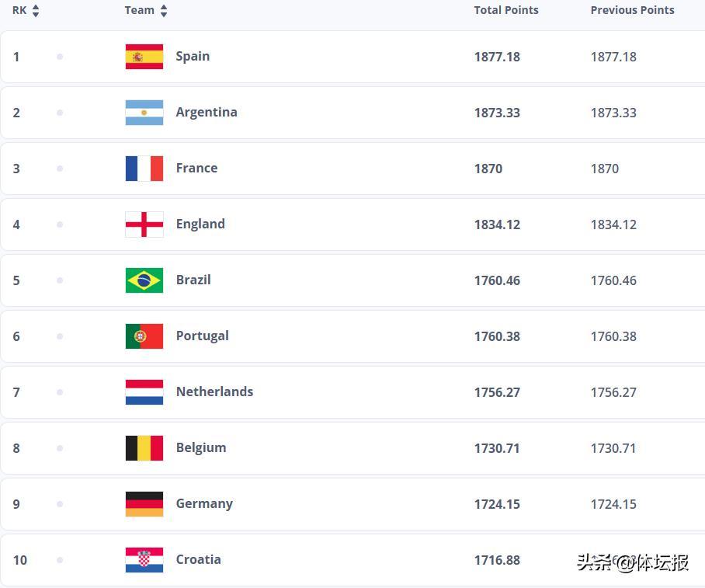The image size is (705, 588).
Task: Sort table by Team column arrows
Action: tap(164, 11)
